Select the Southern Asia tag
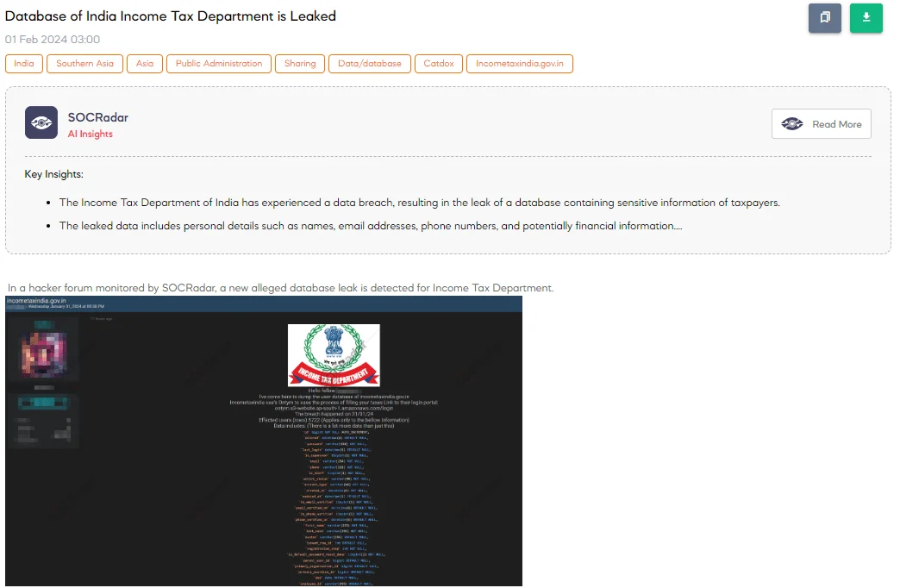Viewport: 900px width, 588px height. [x=85, y=64]
